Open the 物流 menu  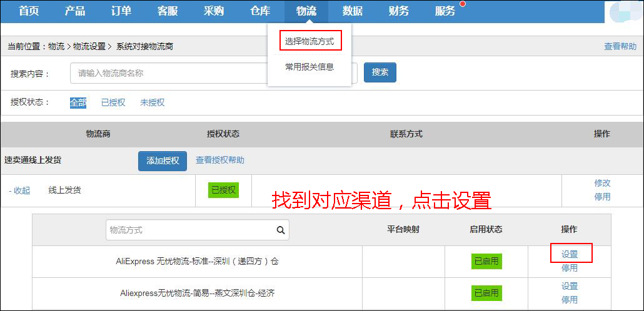pyautogui.click(x=306, y=11)
